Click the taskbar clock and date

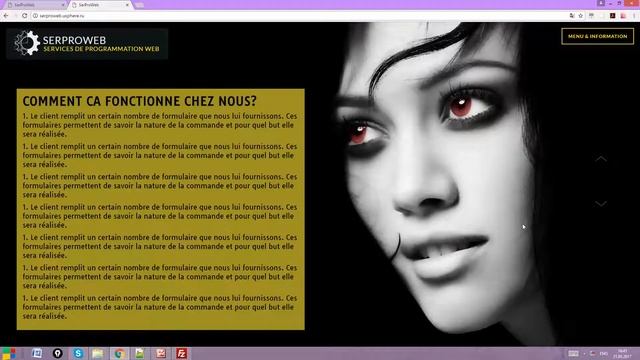click(x=622, y=353)
